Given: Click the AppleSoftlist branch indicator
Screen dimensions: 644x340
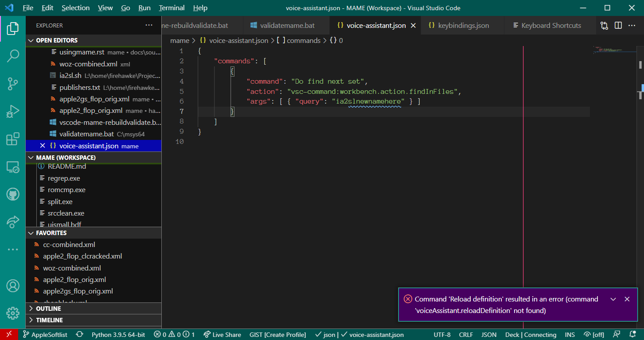Looking at the screenshot, I should [x=45, y=335].
